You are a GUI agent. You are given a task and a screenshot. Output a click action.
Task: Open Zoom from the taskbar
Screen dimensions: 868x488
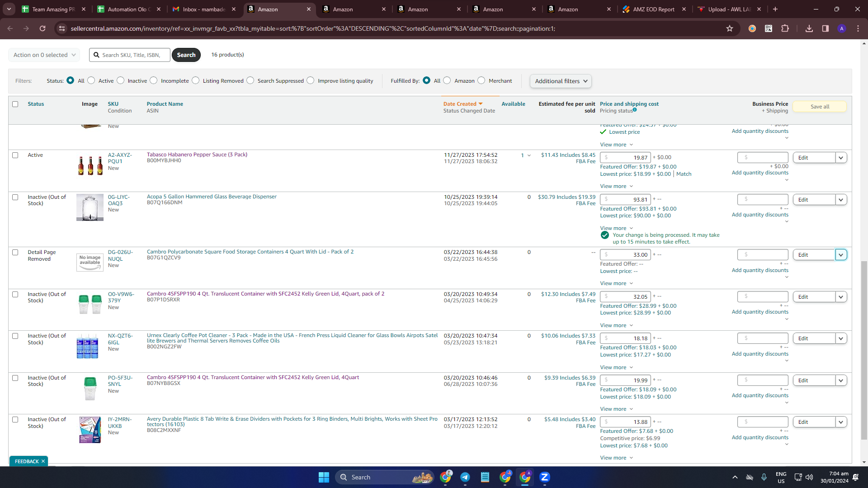(x=545, y=477)
